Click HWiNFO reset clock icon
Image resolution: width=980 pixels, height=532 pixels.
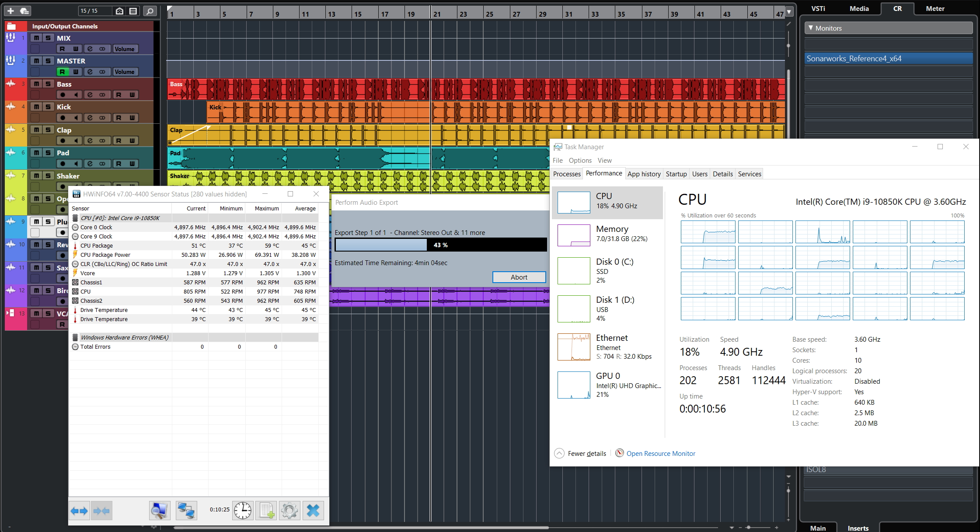coord(243,510)
